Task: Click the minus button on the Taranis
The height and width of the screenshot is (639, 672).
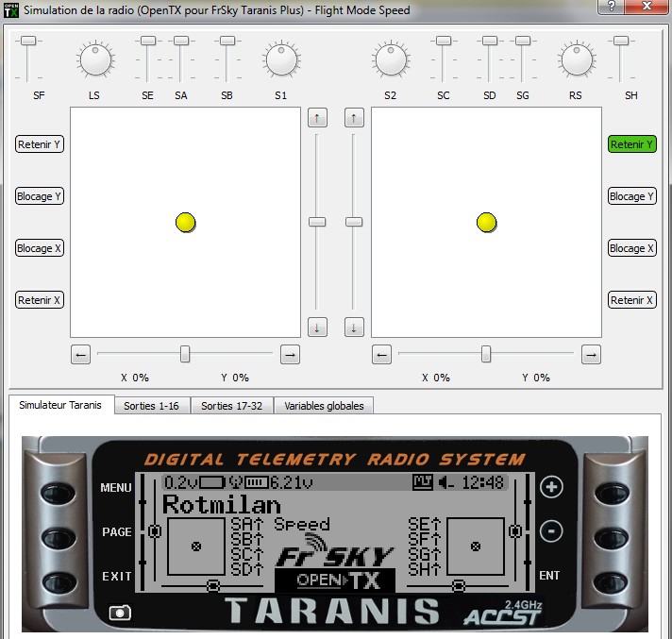Action: [x=551, y=531]
